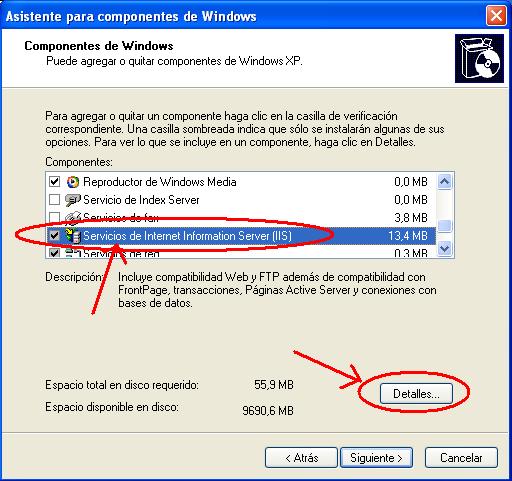Select Servicios de Internet Information Server (IIS)

point(240,236)
